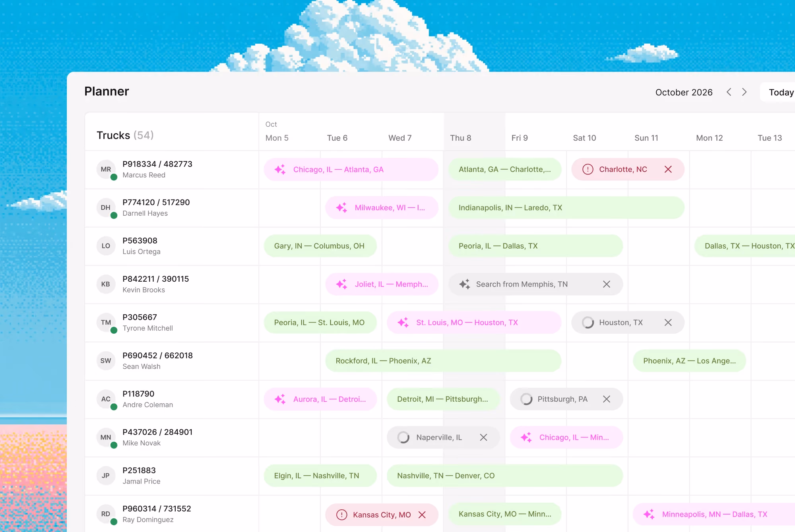Select the Elgin, IL — Nashville, TN load
This screenshot has width=795, height=532.
320,476
